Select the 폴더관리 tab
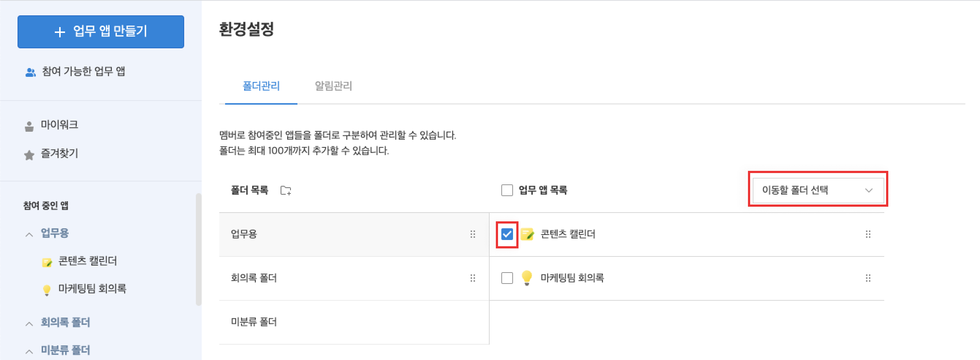The height and width of the screenshot is (360, 980). 261,86
